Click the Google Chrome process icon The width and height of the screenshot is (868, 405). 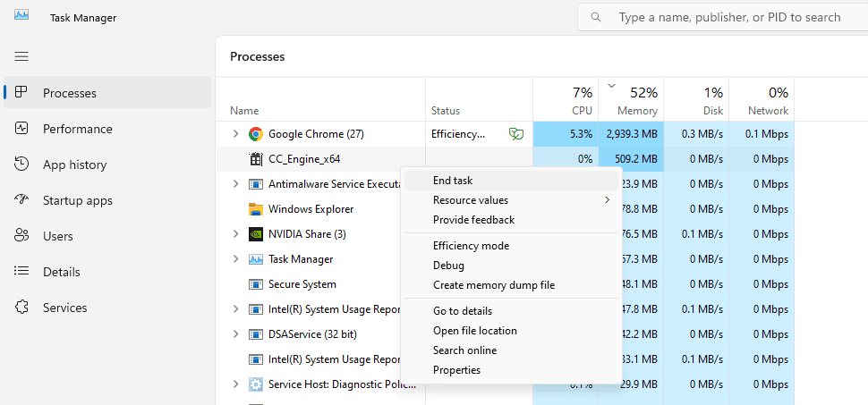click(255, 134)
